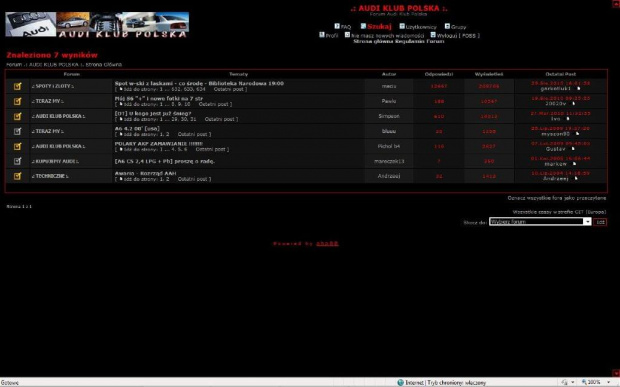The height and width of the screenshot is (387, 620).
Task: Click the page scrollbar down arrow
Action: [x=616, y=373]
